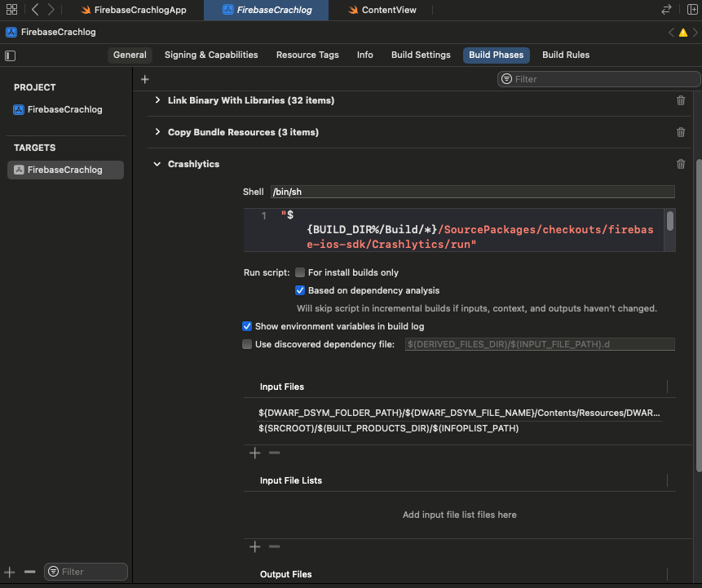Screen dimensions: 702x588
Task: Switch to the Info tab
Action: [x=365, y=55]
